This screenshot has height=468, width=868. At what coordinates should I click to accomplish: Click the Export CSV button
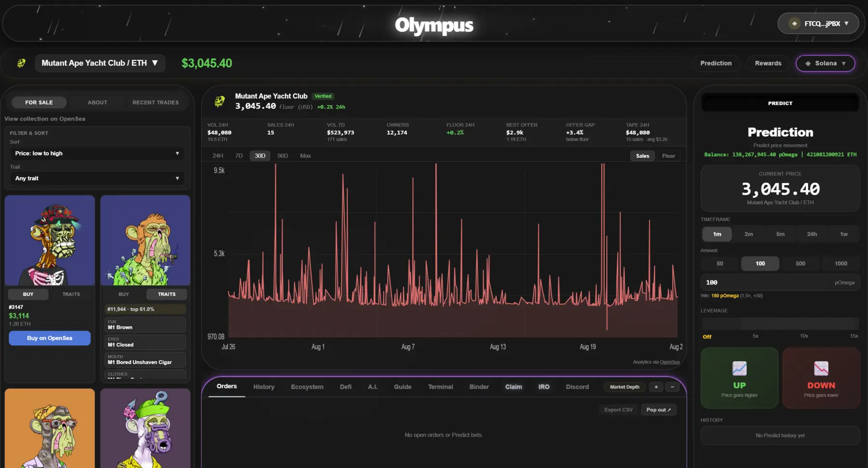point(618,410)
